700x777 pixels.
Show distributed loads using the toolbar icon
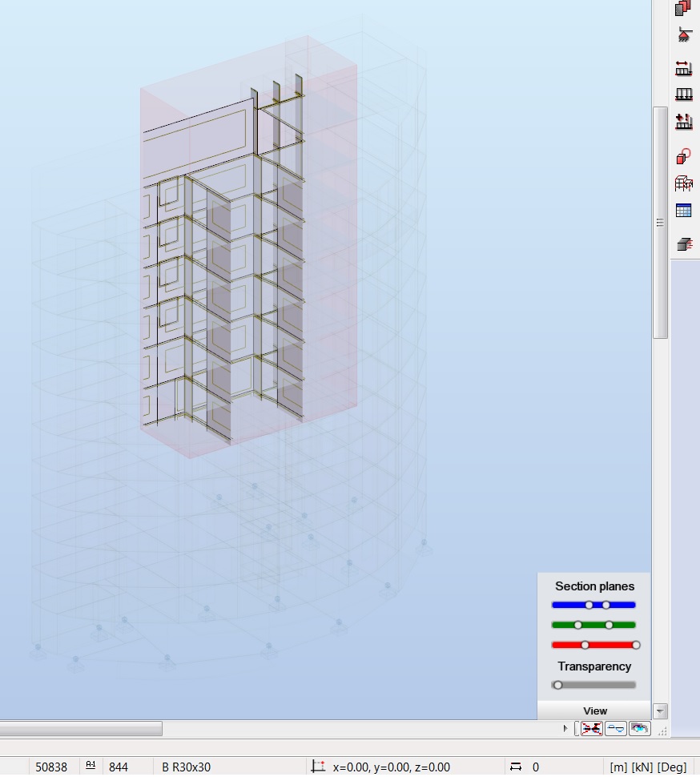click(684, 94)
